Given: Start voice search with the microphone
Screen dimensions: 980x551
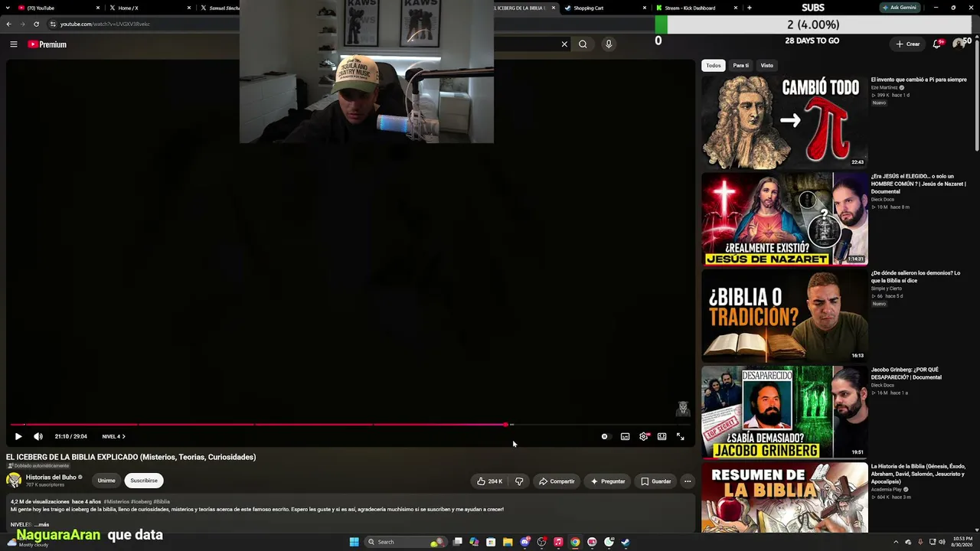Looking at the screenshot, I should (609, 44).
